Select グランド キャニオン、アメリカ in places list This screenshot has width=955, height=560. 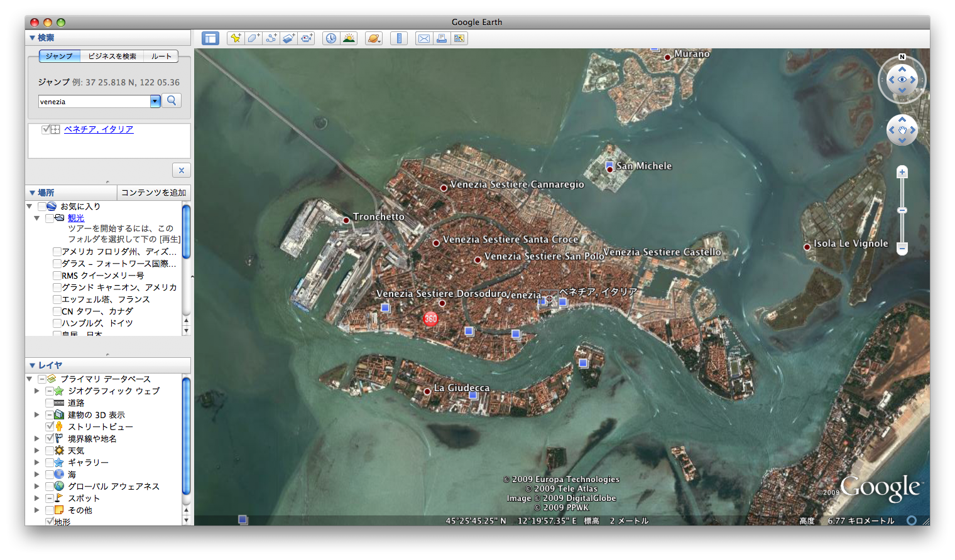point(119,288)
